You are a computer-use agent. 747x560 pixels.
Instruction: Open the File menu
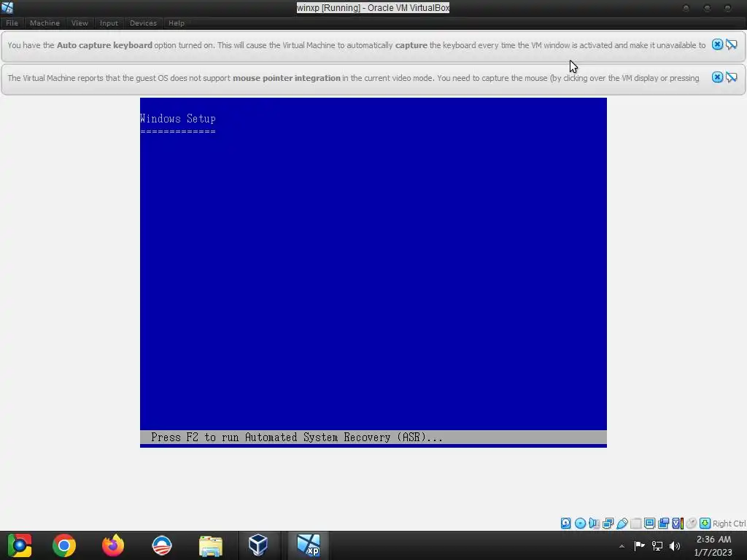click(x=12, y=23)
